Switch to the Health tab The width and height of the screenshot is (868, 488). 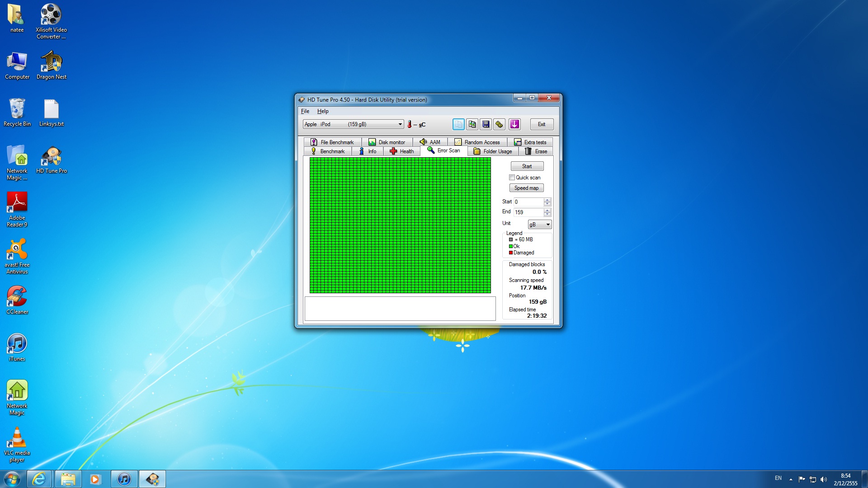(401, 151)
